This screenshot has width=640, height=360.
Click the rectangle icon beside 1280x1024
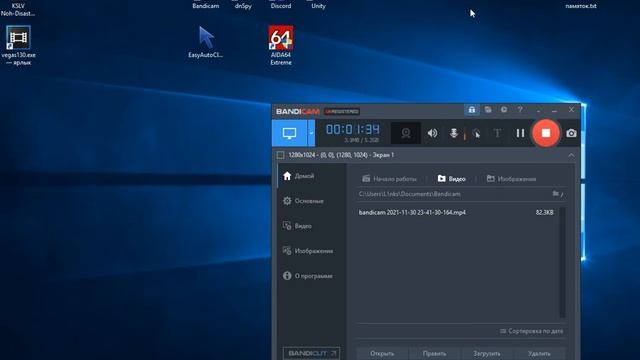click(280, 155)
